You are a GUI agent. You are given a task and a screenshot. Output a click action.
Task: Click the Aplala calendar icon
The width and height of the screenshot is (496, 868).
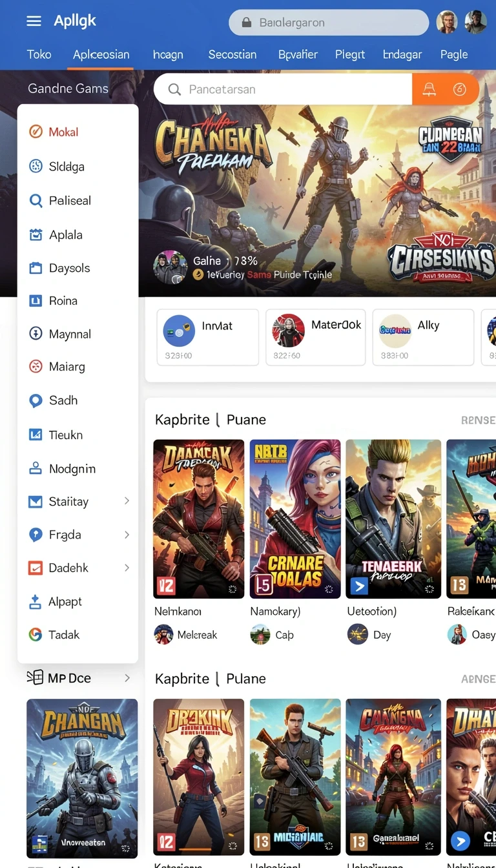click(x=36, y=235)
